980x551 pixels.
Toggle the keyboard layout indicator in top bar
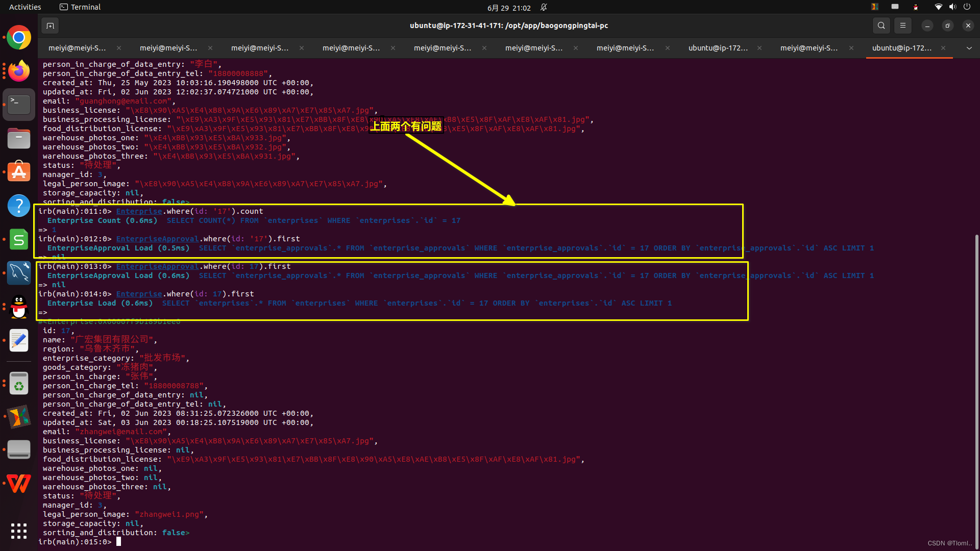[x=894, y=7]
